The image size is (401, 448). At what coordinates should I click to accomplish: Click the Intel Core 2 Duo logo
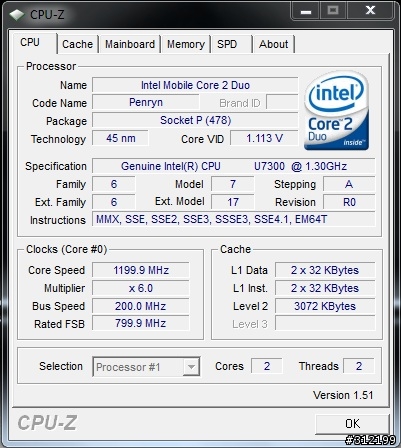click(x=336, y=110)
